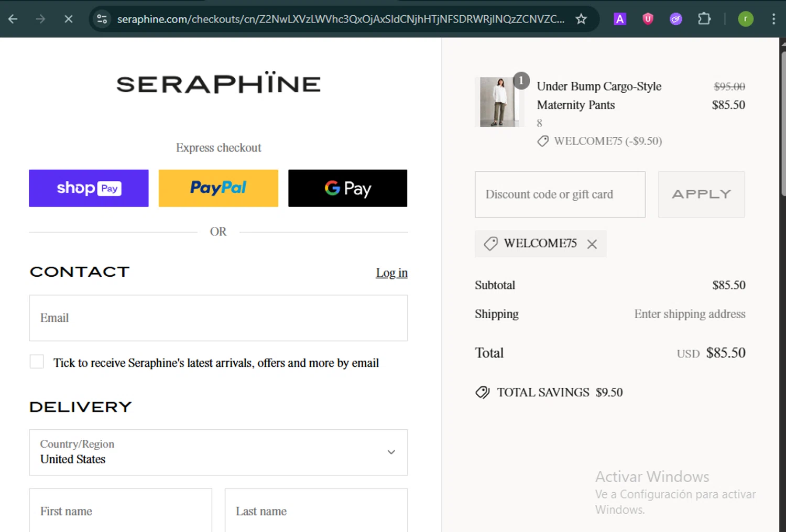This screenshot has height=532, width=786.
Task: Go back to the previous page
Action: pos(13,19)
